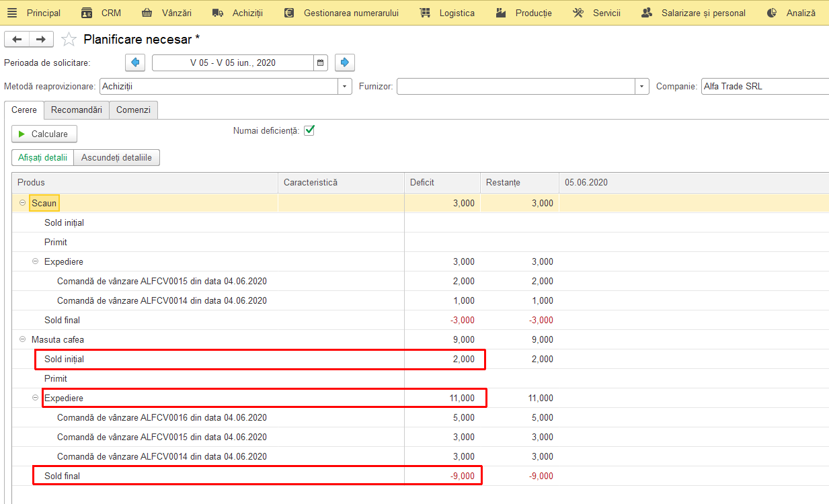Click the Caracteristică column header
Viewport: 829px width, 504px height.
pos(342,183)
